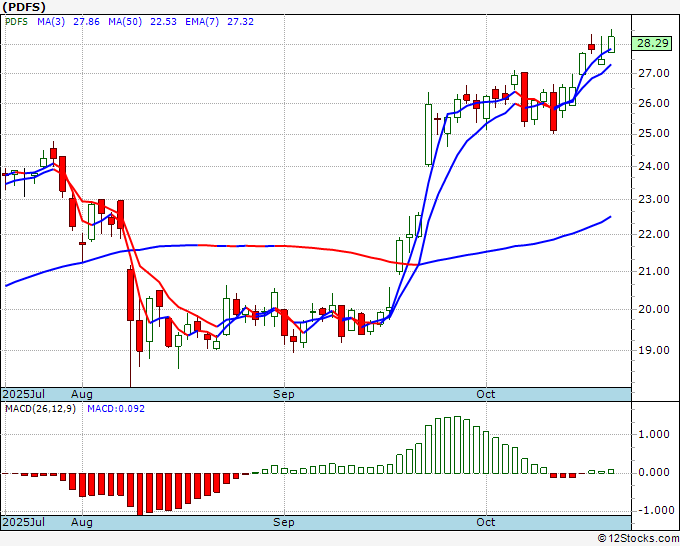This screenshot has width=680, height=546.
Task: Click the MACD:0.092 value readout
Action: tap(116, 409)
